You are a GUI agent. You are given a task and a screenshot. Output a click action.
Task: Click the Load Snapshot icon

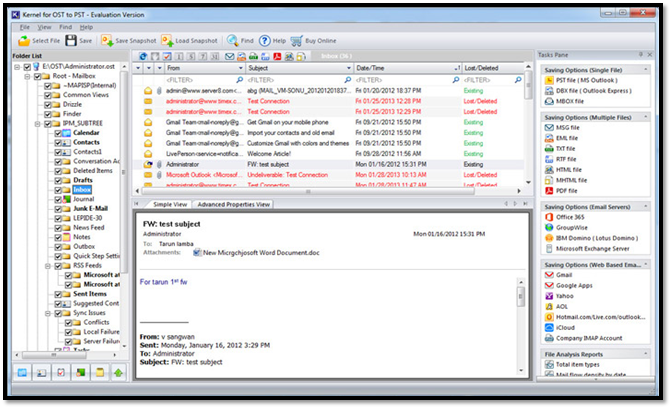click(x=167, y=40)
